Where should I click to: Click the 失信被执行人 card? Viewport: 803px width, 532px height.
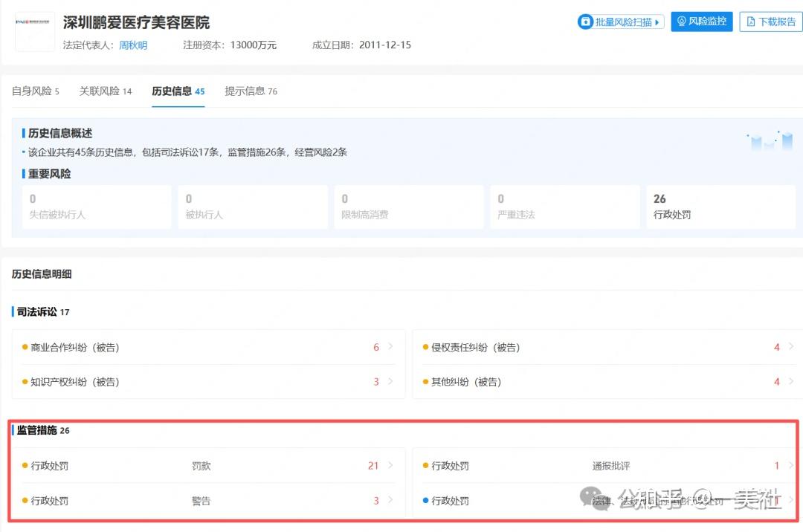96,207
